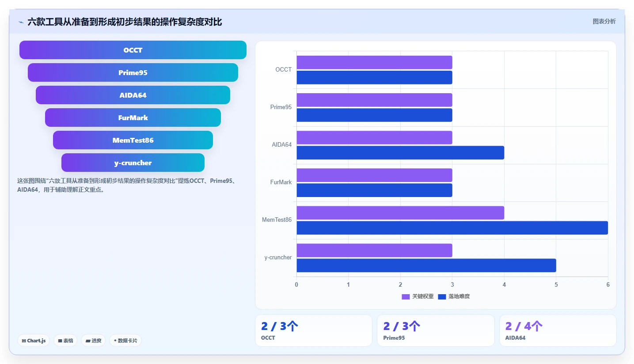Click the x-axis tick value 2

click(x=400, y=284)
